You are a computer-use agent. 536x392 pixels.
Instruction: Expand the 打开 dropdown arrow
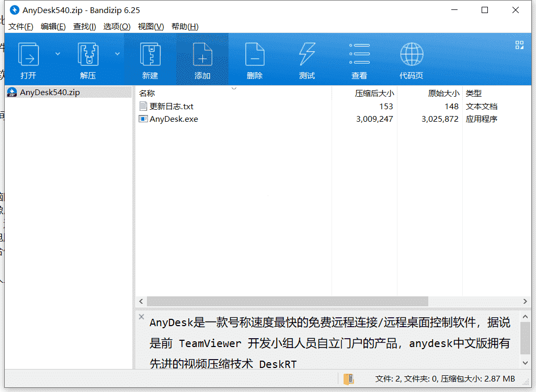(x=58, y=54)
